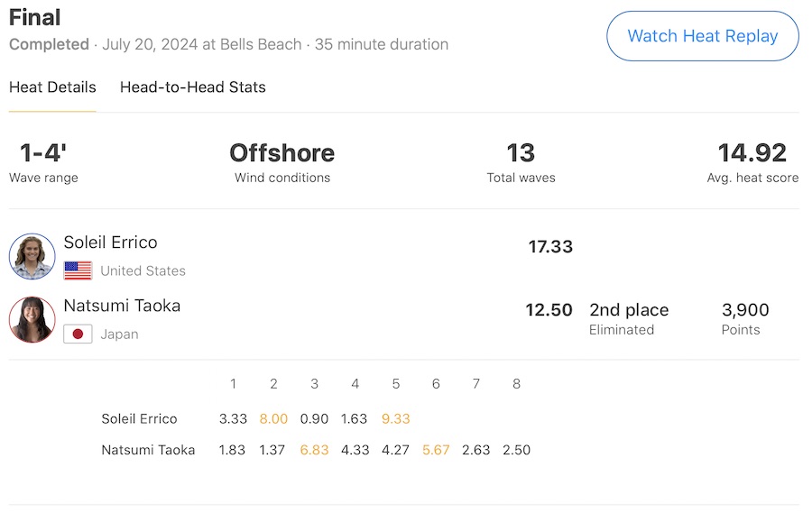Click Natsumi Taoka's 12.50 heat total
The image size is (812, 513).
[x=549, y=310]
